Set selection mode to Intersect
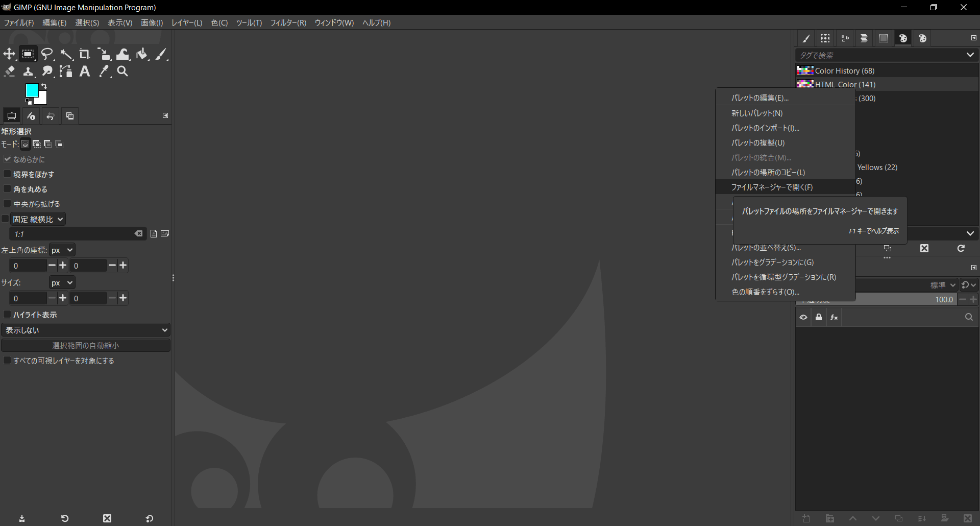Viewport: 980px width, 526px height. (x=60, y=144)
